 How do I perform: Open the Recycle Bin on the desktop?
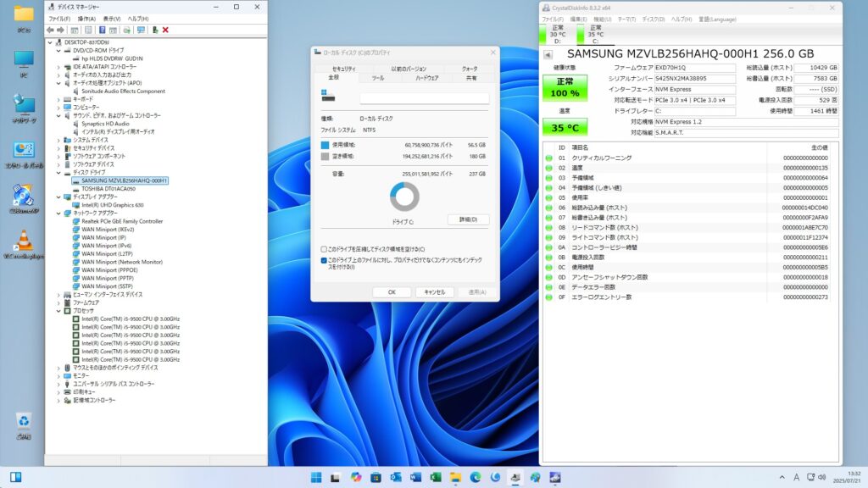click(x=24, y=425)
